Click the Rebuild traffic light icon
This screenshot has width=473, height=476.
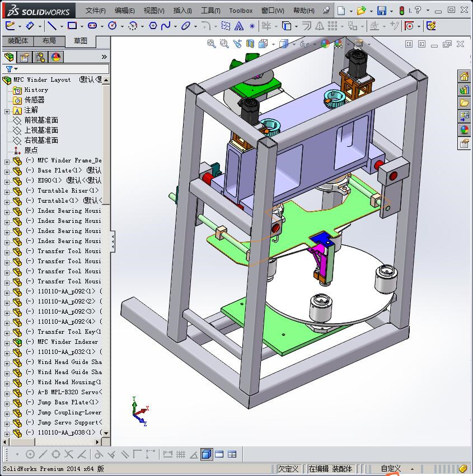402,11
